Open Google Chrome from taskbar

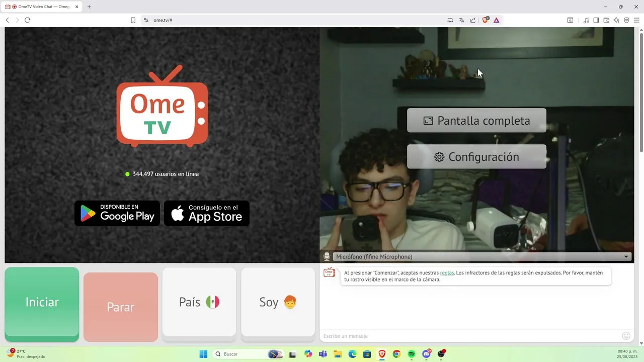396,354
